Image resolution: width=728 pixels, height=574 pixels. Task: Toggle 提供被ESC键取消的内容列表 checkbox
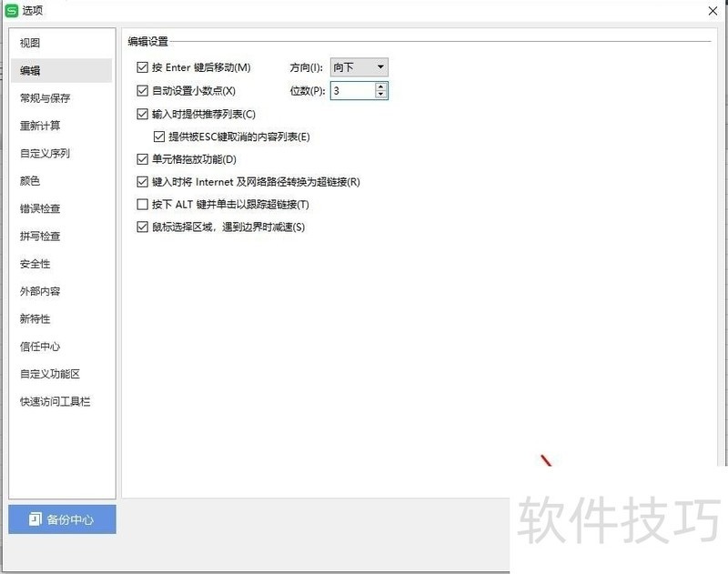[x=158, y=136]
